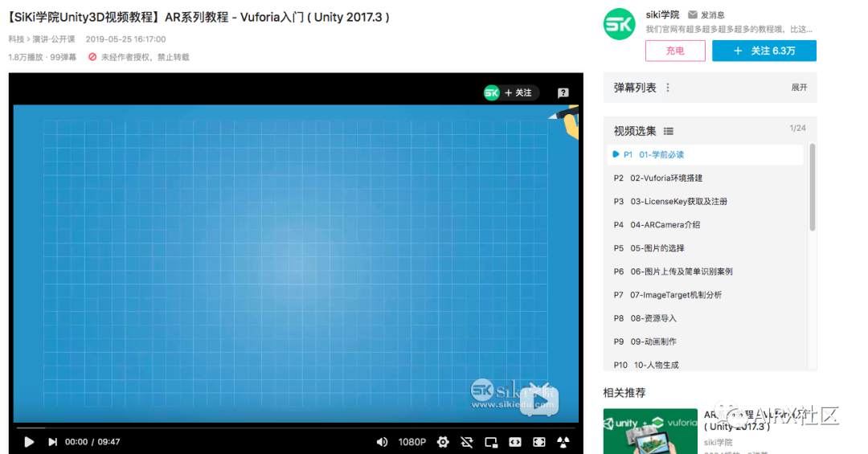Switch to web fullscreen mode

[539, 442]
